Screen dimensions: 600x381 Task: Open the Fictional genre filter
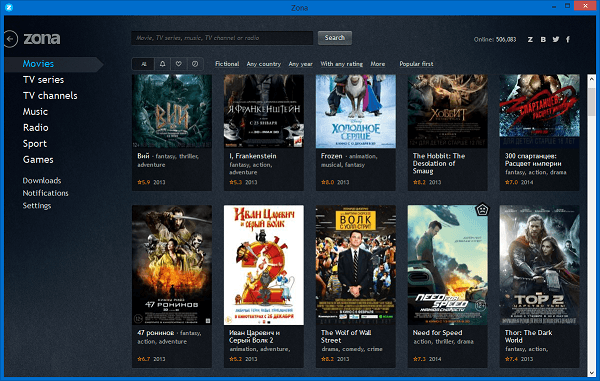pos(227,64)
